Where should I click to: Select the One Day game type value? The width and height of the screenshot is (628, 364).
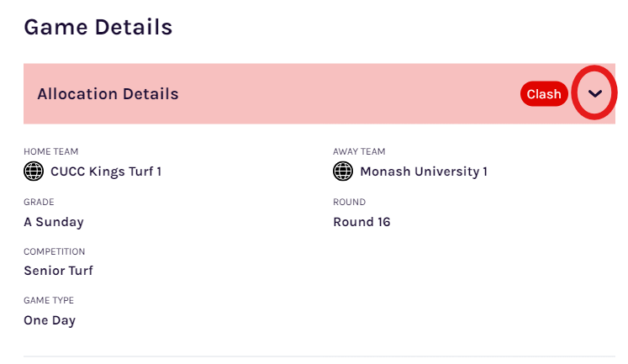[50, 320]
